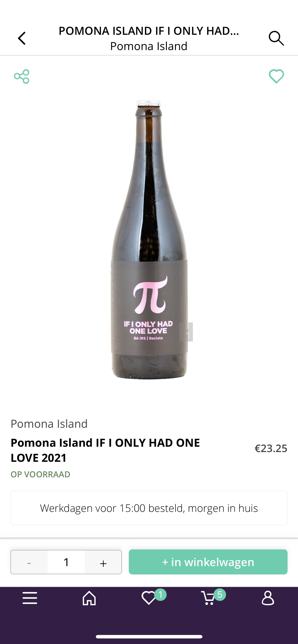Add beer to favorites with heart outline

[276, 76]
